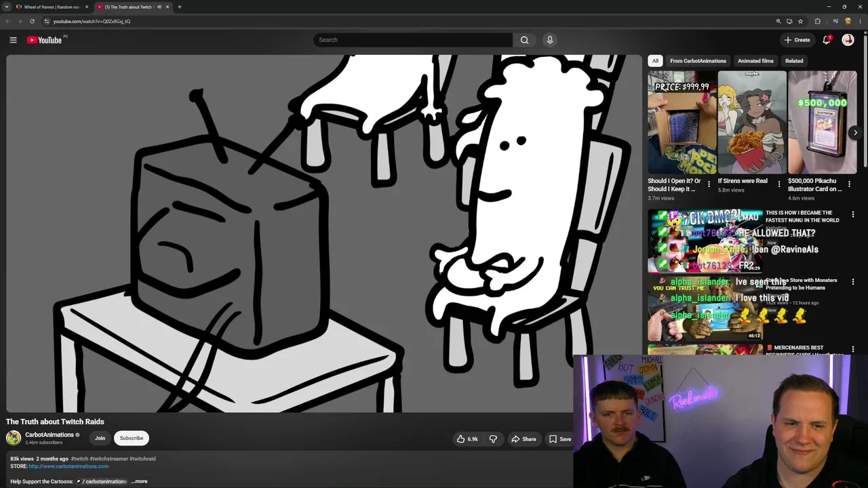Expand description with ...more

(139, 481)
